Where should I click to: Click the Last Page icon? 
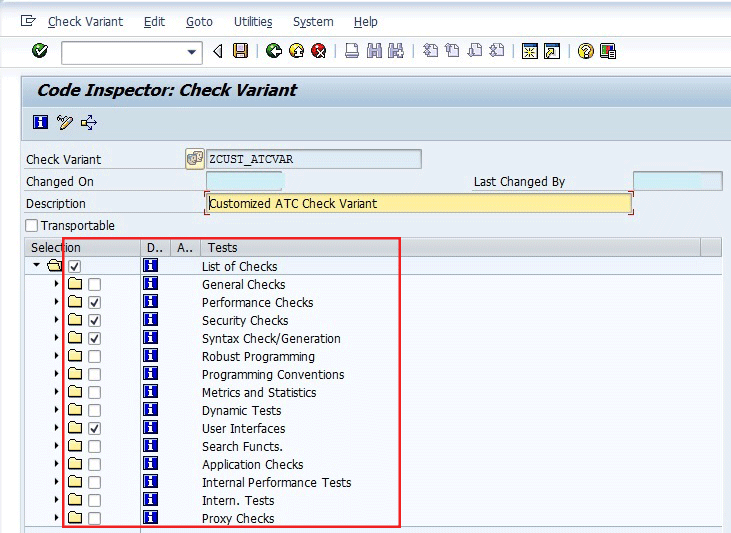pos(497,50)
